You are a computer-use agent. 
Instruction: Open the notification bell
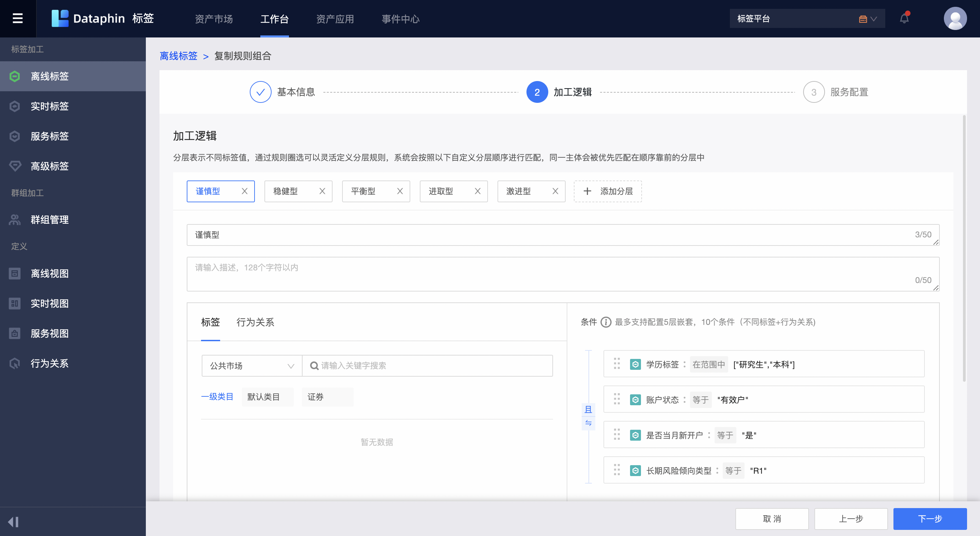[x=904, y=18]
